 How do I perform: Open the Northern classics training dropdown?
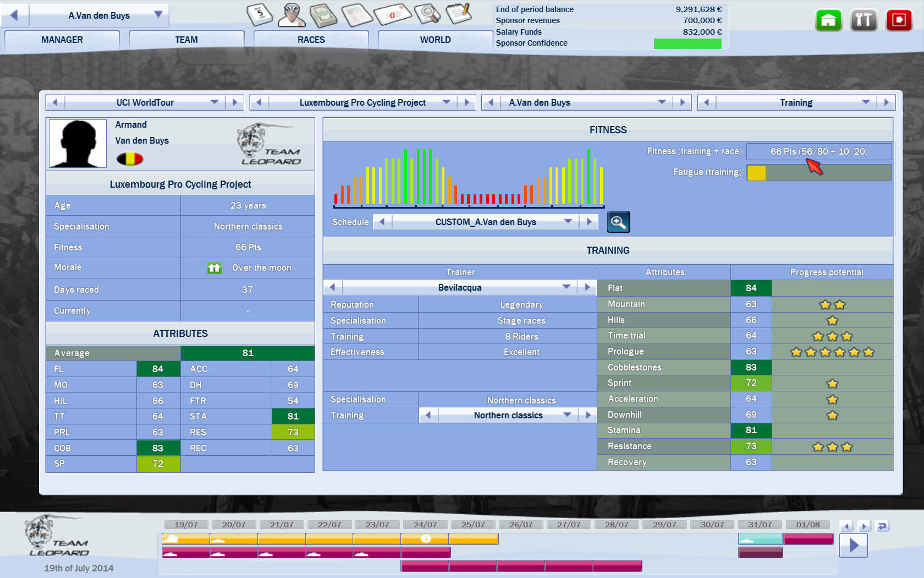click(567, 415)
